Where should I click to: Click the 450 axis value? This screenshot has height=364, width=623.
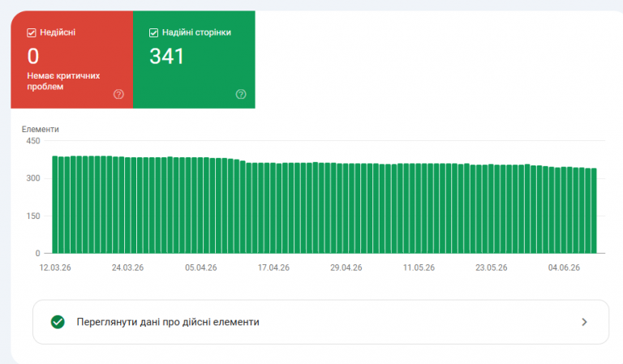[33, 141]
